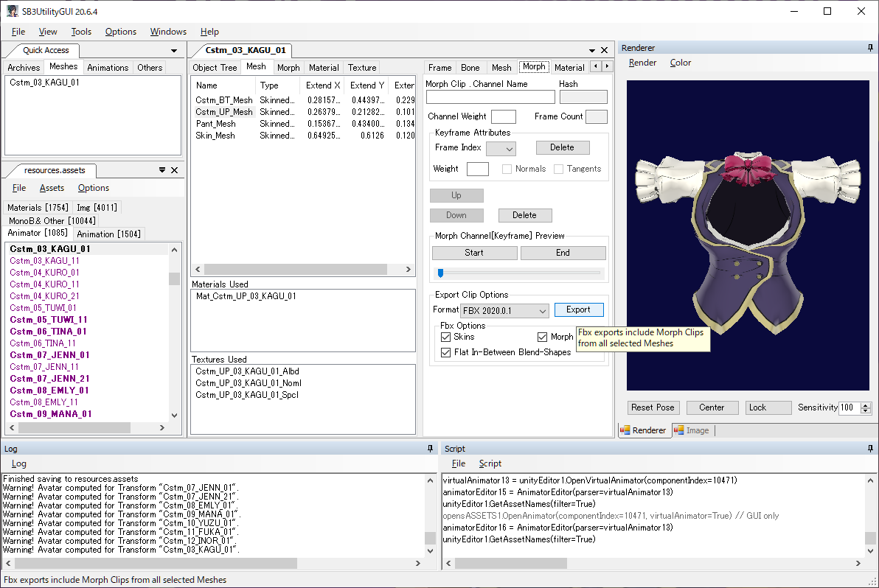Pin the Renderer panel
879x588 pixels.
[870, 48]
